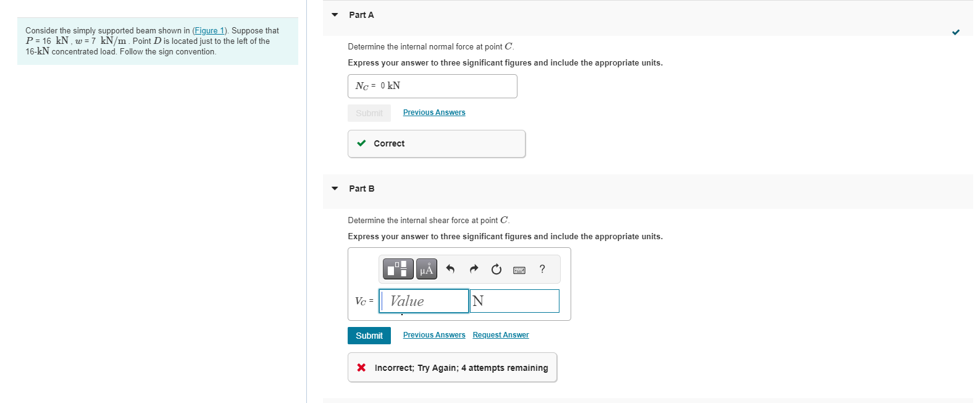The height and width of the screenshot is (403, 980).
Task: Click the units field showing N
Action: tap(514, 301)
